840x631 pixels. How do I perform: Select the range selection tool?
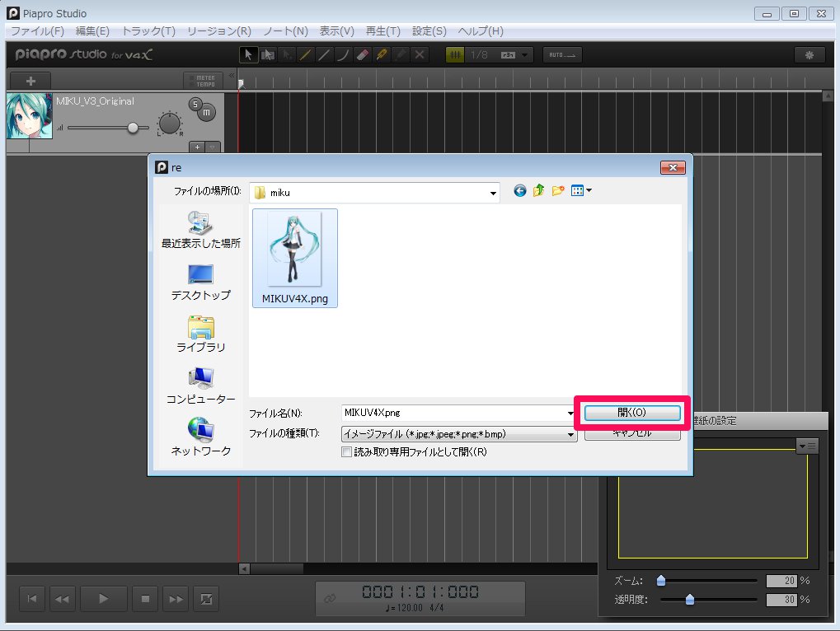[268, 54]
